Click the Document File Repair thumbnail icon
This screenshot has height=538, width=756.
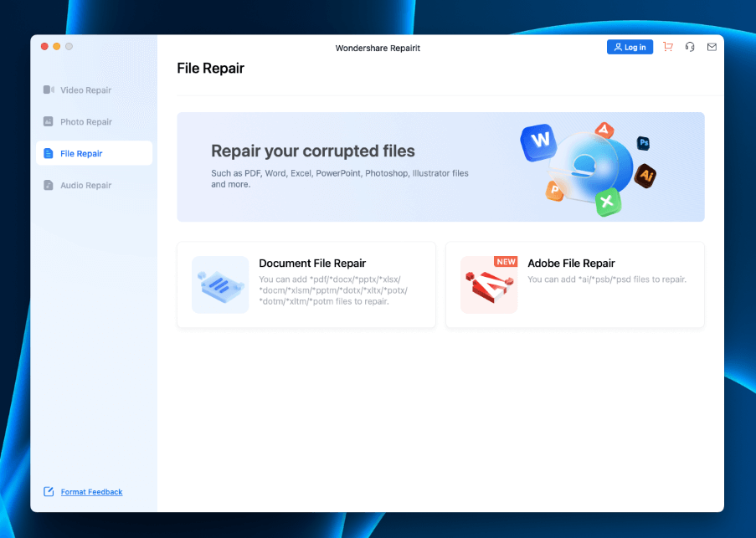point(220,284)
